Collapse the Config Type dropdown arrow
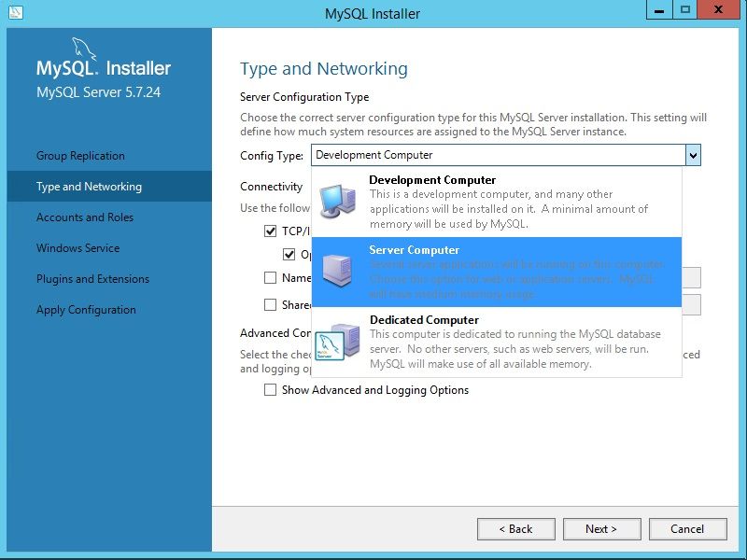Viewport: 747px width, 560px height. (x=693, y=155)
